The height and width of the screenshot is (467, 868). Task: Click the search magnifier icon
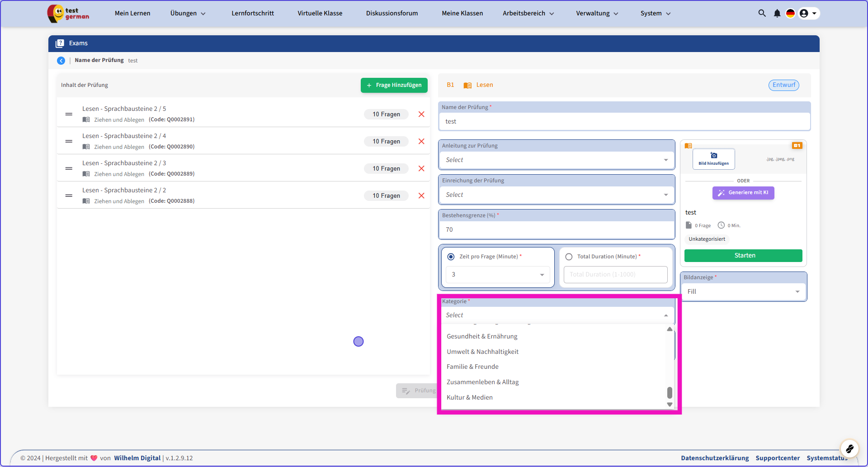pos(762,13)
